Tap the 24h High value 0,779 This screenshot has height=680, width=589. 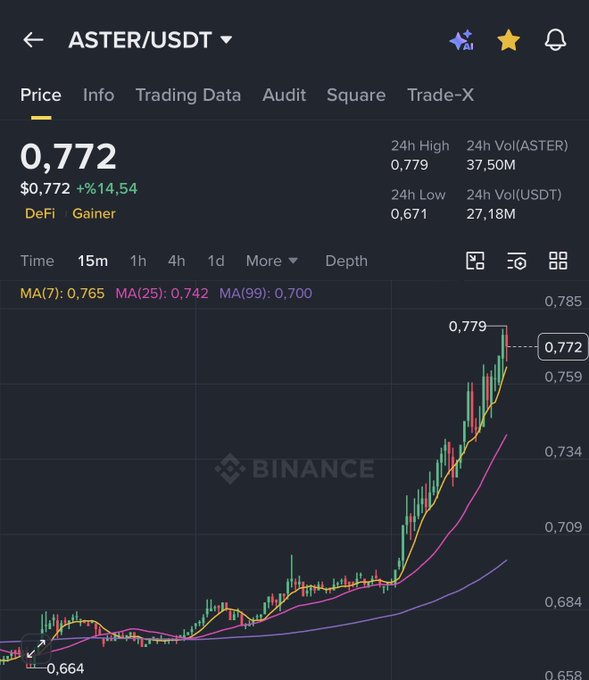409,165
